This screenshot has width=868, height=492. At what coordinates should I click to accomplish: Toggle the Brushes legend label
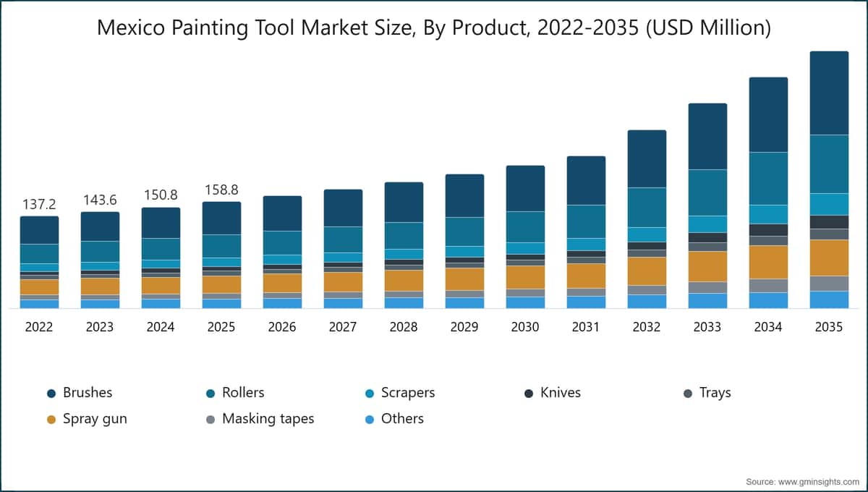pyautogui.click(x=88, y=393)
